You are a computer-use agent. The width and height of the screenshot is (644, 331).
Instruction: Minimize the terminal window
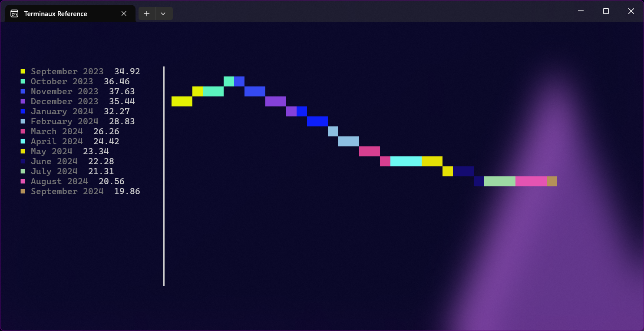coord(581,11)
